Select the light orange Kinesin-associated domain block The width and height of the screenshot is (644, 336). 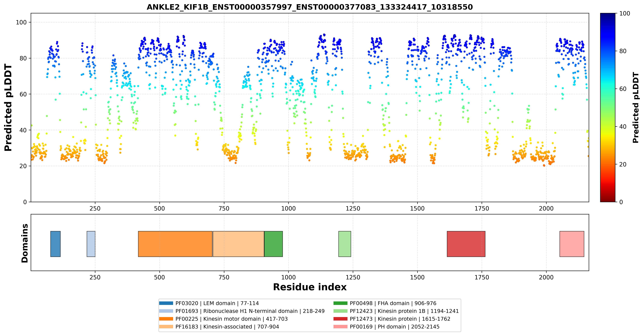pos(238,244)
